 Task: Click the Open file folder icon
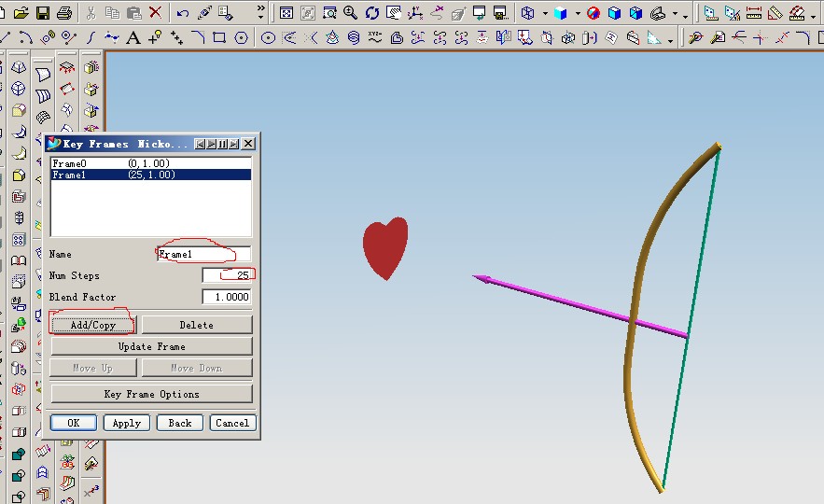coord(20,13)
